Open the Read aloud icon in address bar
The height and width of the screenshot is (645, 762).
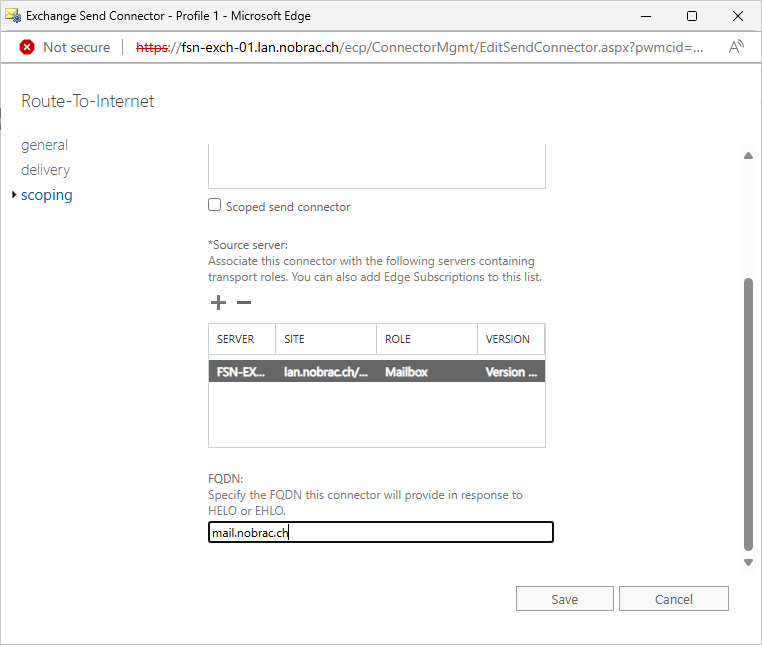[736, 47]
